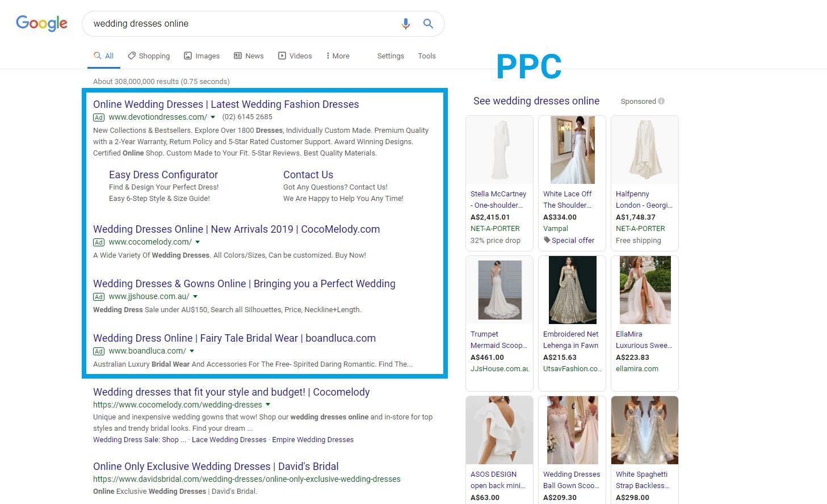Click the Embroidered Net Lehenga in Fawn title
The height and width of the screenshot is (504, 827).
pyautogui.click(x=571, y=340)
